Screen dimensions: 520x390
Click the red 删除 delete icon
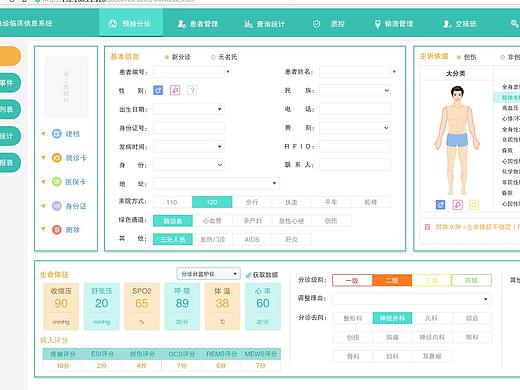coord(57,230)
